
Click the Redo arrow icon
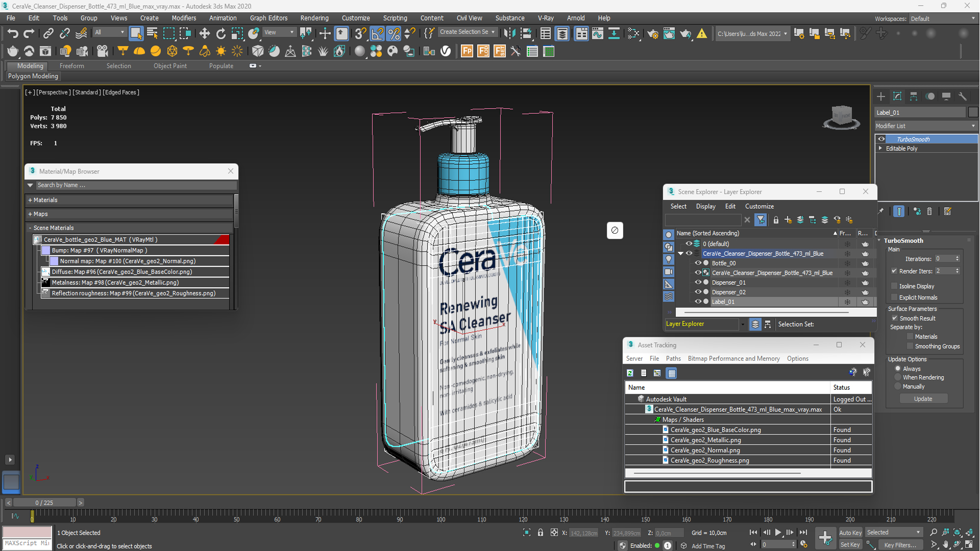point(29,34)
